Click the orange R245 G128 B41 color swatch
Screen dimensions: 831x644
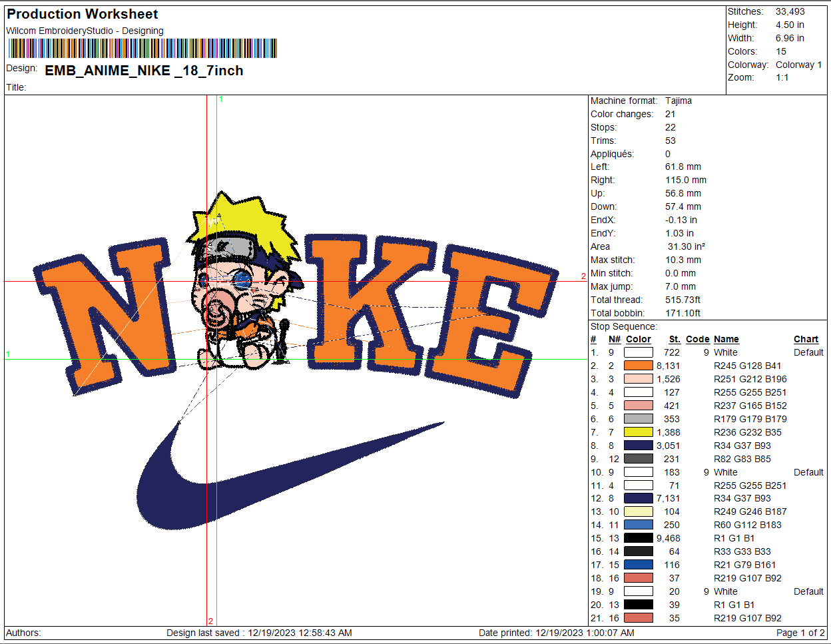point(638,366)
